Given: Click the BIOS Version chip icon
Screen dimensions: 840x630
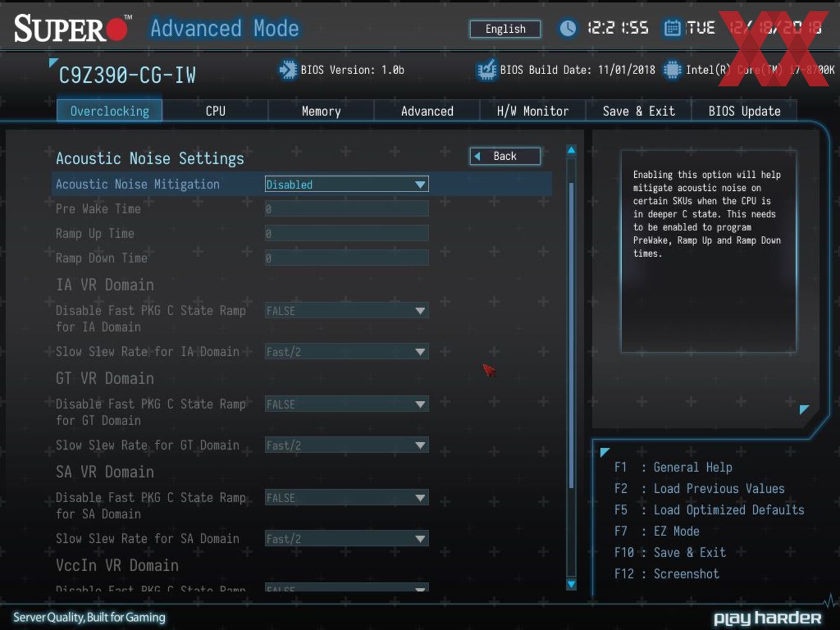Looking at the screenshot, I should point(288,70).
